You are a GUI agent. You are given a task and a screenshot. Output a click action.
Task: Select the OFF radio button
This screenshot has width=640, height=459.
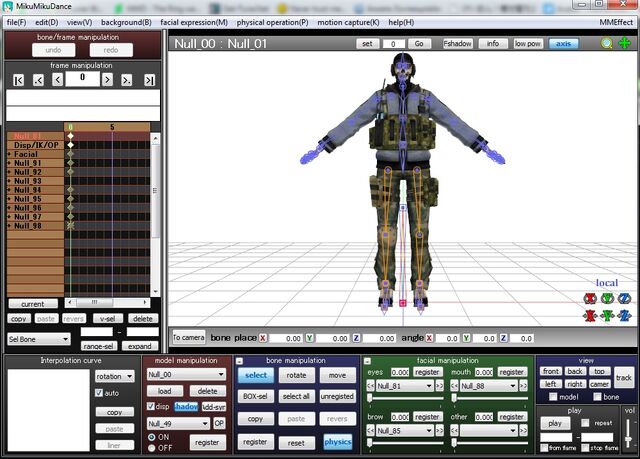(152, 448)
